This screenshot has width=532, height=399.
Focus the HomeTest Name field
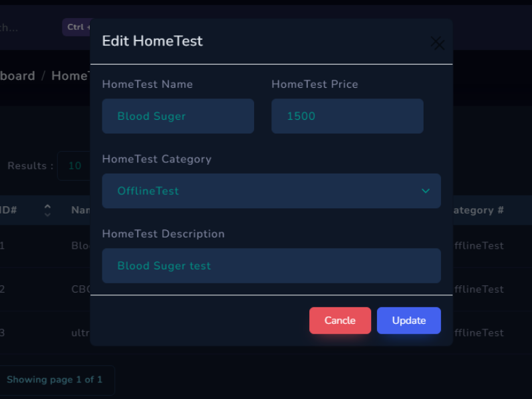coord(178,116)
